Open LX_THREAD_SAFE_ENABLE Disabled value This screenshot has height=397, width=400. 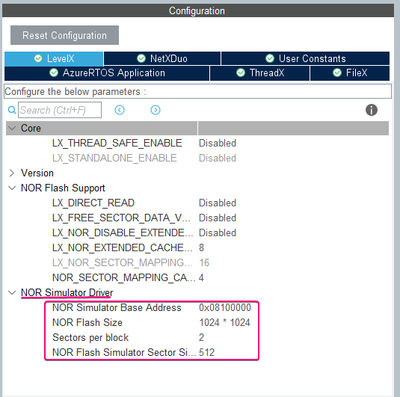[217, 143]
